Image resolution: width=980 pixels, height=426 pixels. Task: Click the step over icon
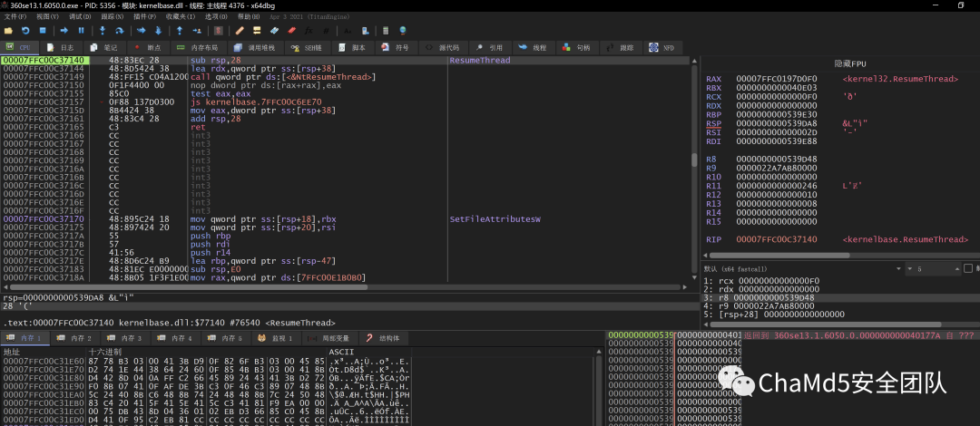[x=119, y=30]
